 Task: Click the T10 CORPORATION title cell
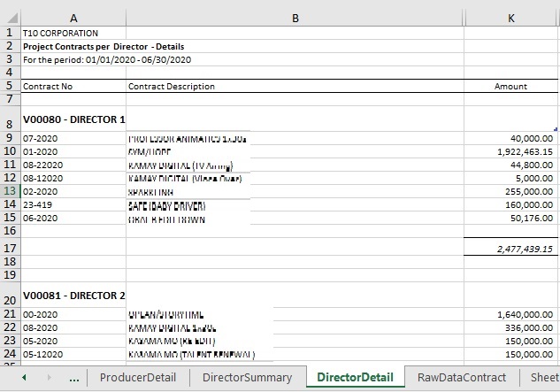[73, 33]
